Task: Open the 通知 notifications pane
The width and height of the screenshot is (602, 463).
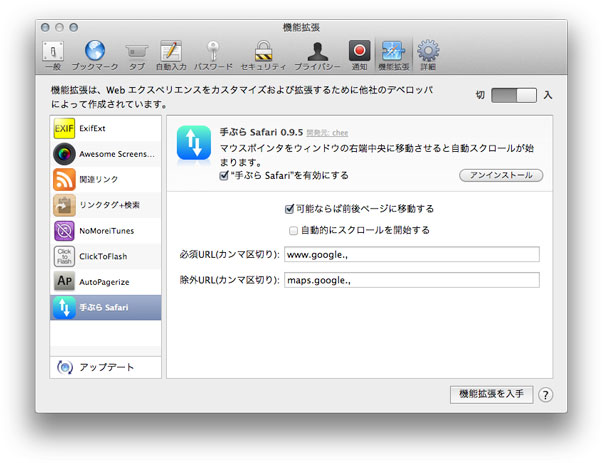Action: 359,56
